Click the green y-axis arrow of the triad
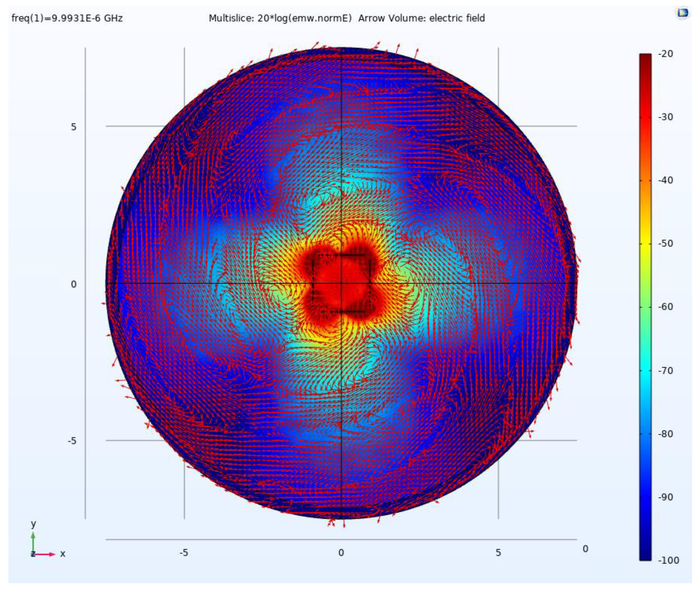The image size is (700, 589). pyautogui.click(x=33, y=542)
